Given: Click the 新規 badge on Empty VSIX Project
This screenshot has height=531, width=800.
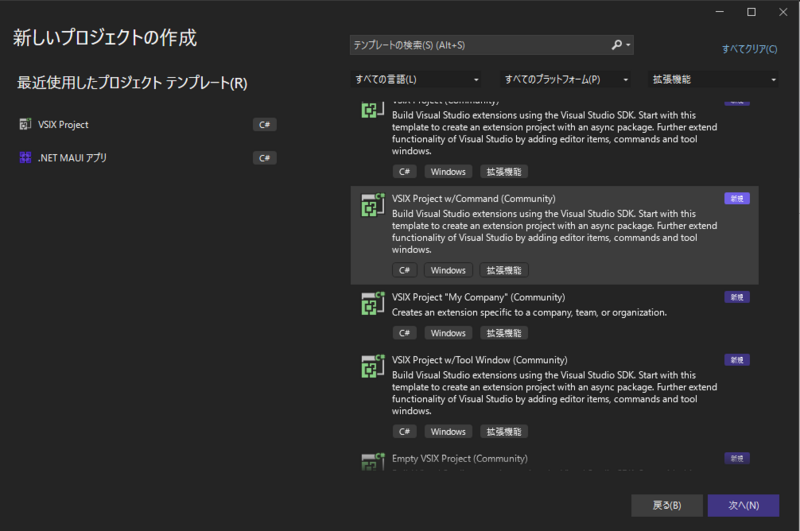Looking at the screenshot, I should pos(737,458).
